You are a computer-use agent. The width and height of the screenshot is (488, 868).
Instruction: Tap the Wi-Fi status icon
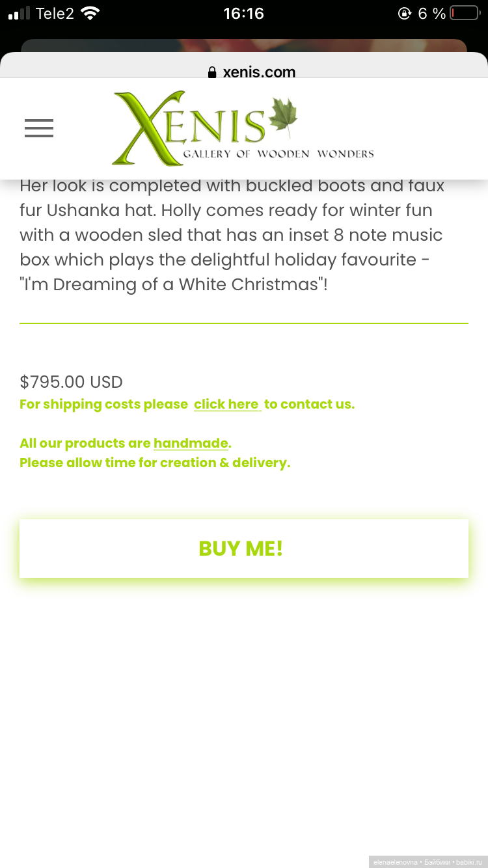[x=90, y=13]
